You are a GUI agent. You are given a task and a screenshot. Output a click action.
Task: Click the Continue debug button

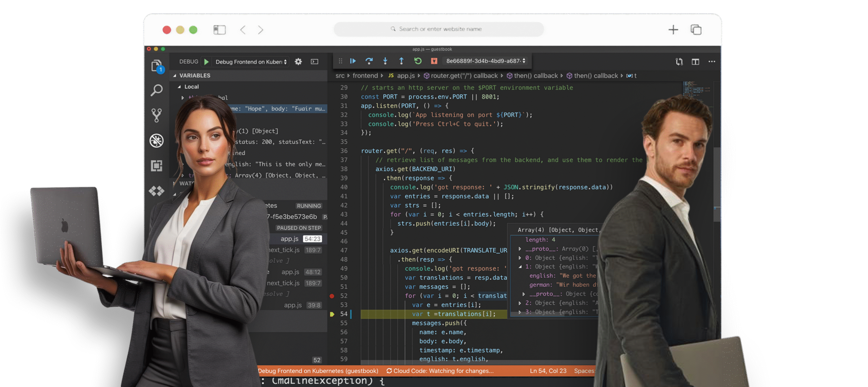coord(353,61)
